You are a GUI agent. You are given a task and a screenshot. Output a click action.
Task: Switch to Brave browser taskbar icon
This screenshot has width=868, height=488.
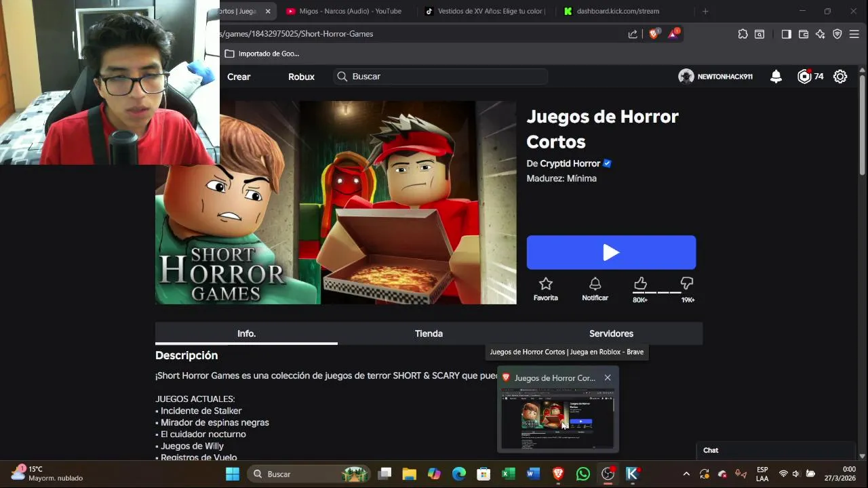pos(558,474)
